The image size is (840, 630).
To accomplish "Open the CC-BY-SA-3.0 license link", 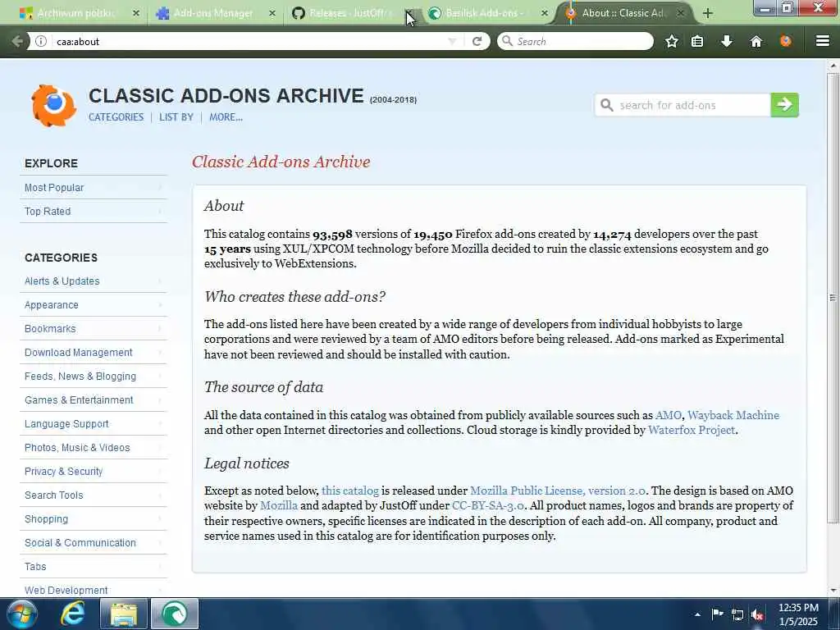I will [x=487, y=505].
